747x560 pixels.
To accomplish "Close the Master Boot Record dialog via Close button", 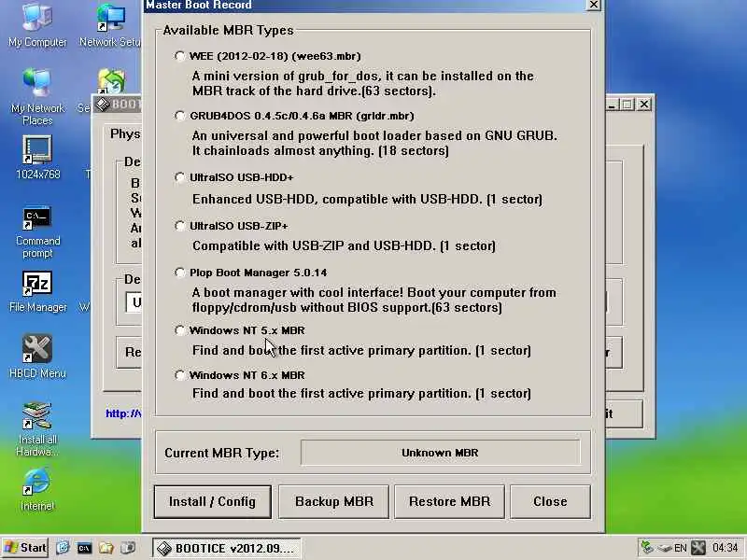I will pos(550,502).
